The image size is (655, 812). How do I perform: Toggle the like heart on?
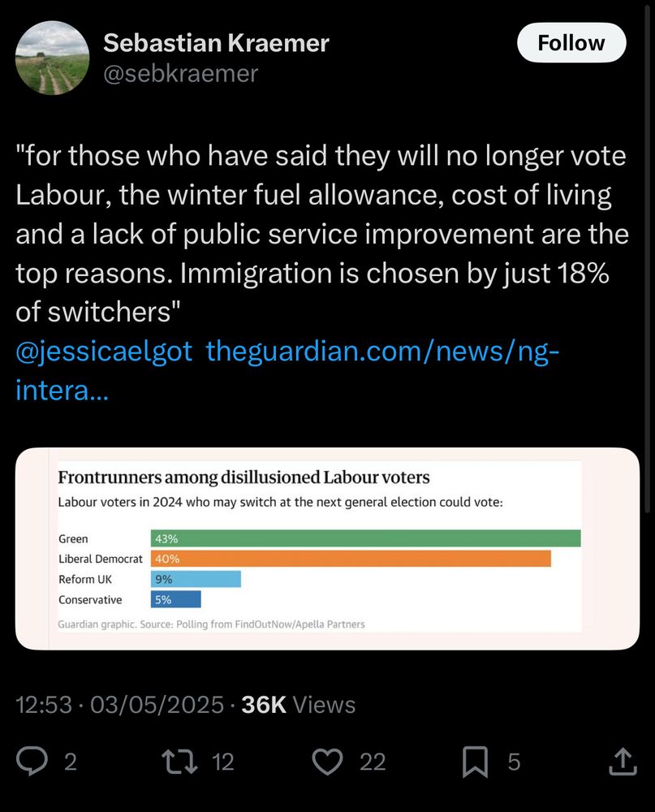pos(327,762)
